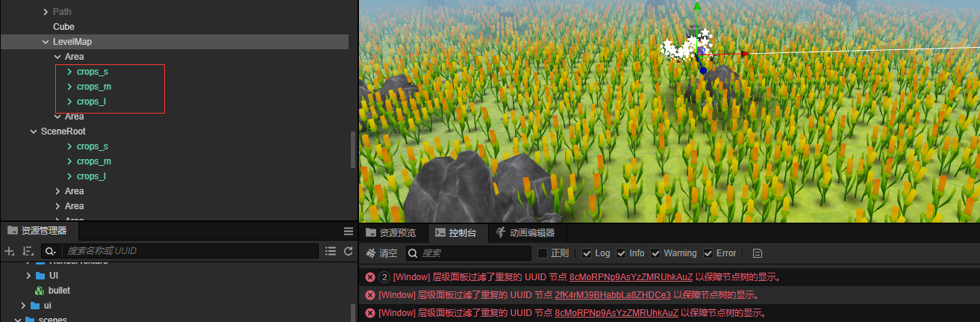The height and width of the screenshot is (322, 980).
Task: Select the SceneRoot node label
Action: point(63,131)
